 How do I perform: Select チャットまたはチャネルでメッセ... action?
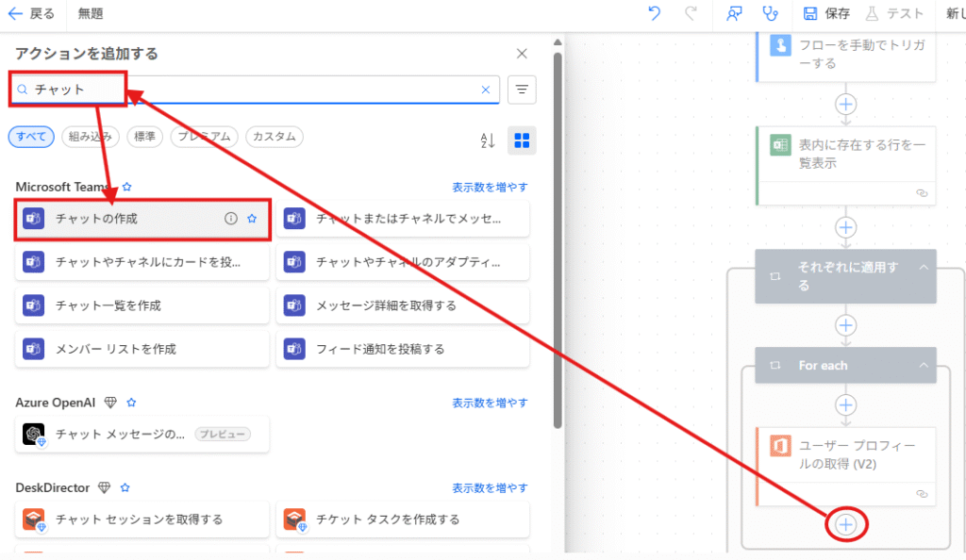(x=403, y=219)
